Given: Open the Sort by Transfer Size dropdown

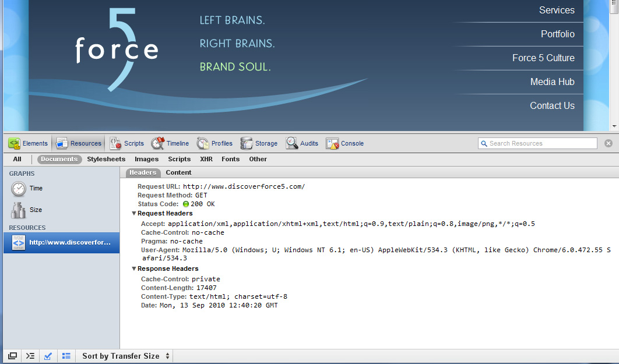Looking at the screenshot, I should (125, 356).
